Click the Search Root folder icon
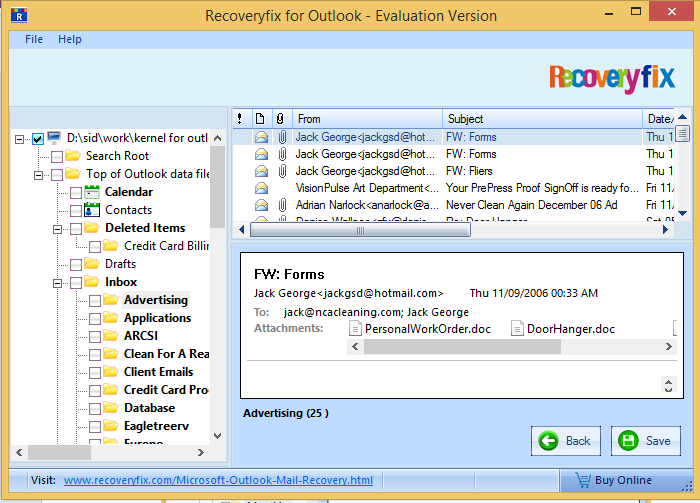This screenshot has height=503, width=700. [x=73, y=156]
